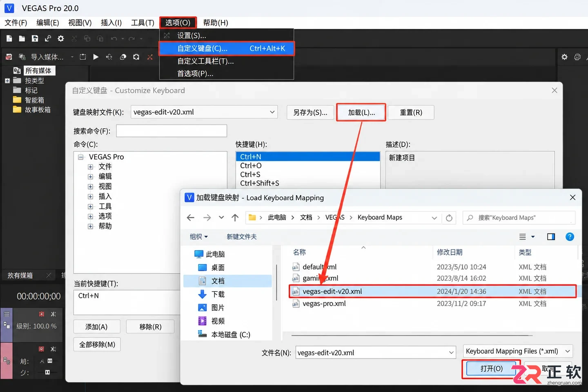The width and height of the screenshot is (588, 392).
Task: Click the New project toolbar icon
Action: pyautogui.click(x=9, y=38)
